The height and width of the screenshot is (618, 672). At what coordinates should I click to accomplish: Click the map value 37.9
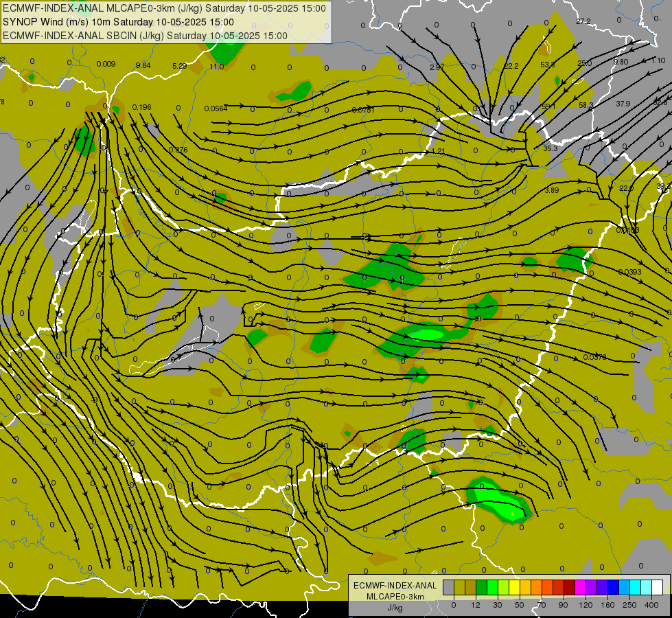click(x=623, y=104)
